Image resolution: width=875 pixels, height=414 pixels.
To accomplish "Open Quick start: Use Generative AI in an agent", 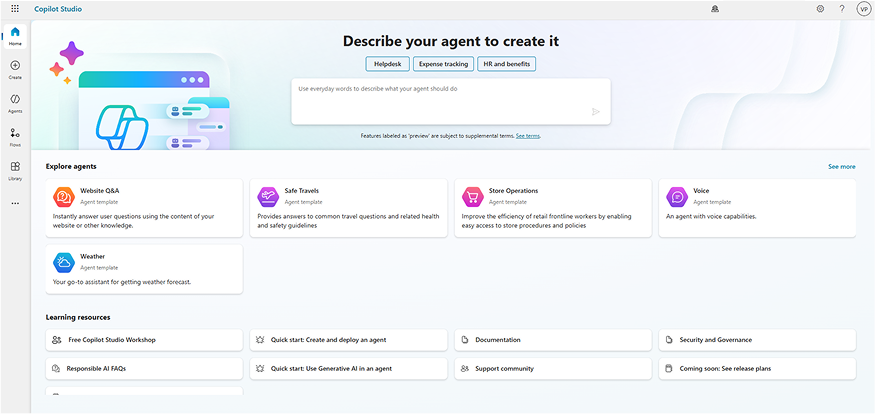I will 349,369.
